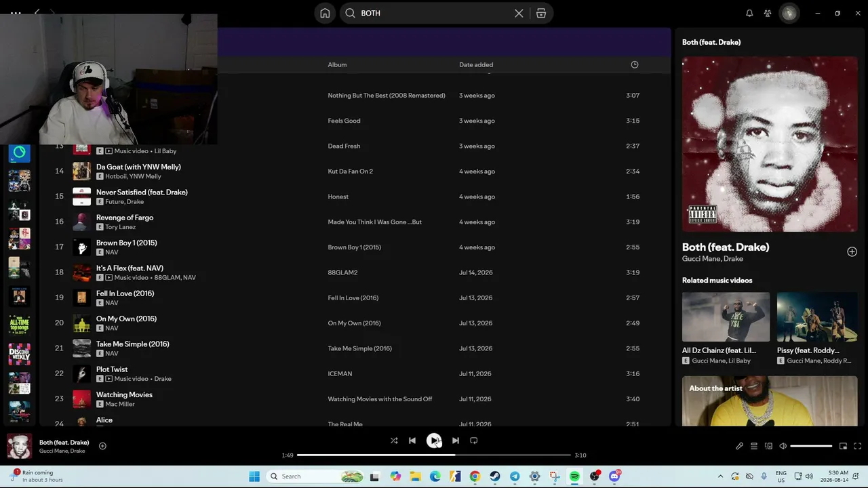Open the Both (feat. Drake) title in the side panel

[x=726, y=247]
